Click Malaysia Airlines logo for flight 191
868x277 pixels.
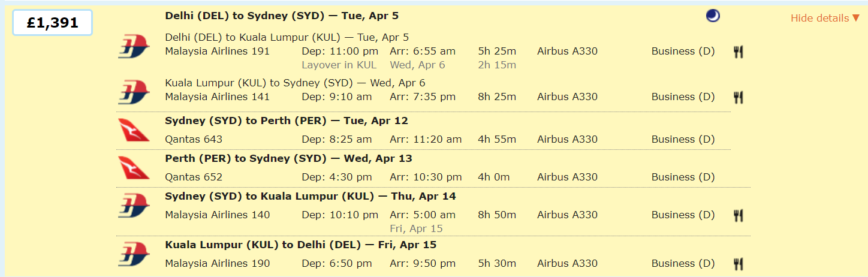pyautogui.click(x=134, y=46)
